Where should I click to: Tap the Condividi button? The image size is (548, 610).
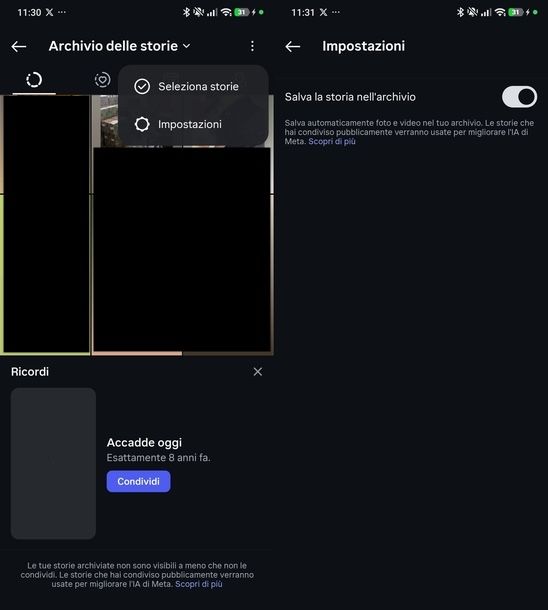[138, 482]
